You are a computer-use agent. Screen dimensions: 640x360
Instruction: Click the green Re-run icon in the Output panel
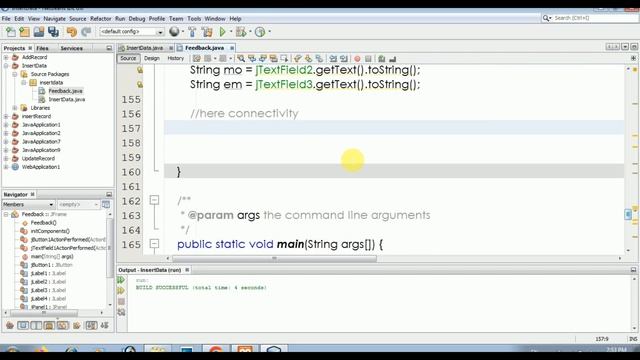[121, 280]
